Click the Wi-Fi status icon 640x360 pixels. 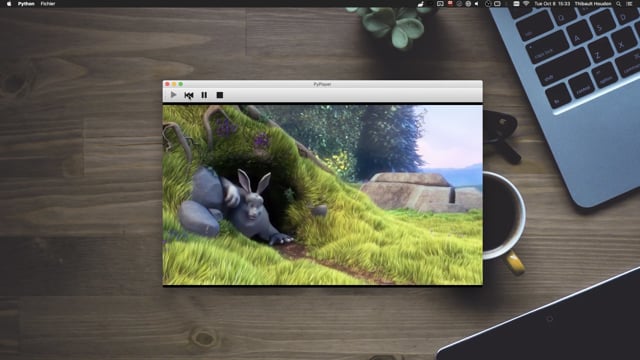coord(526,4)
